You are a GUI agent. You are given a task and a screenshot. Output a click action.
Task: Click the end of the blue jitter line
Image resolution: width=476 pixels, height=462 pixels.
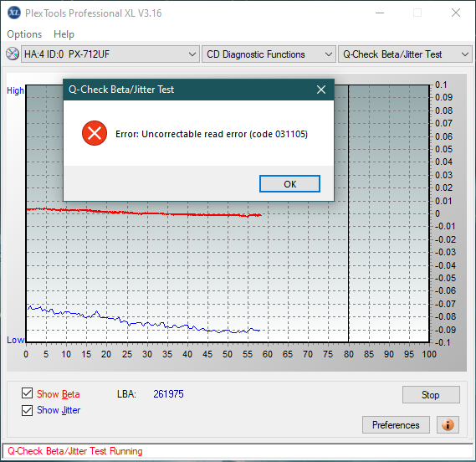258,330
